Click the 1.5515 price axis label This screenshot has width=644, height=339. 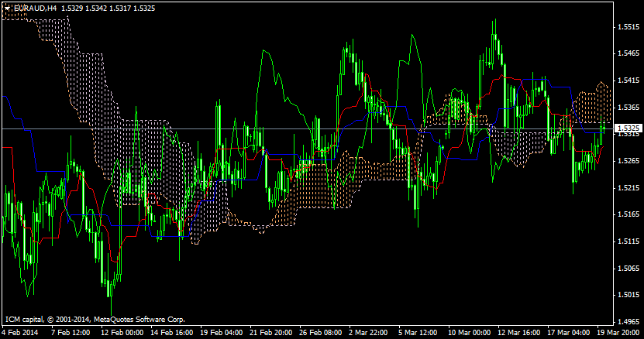click(629, 26)
